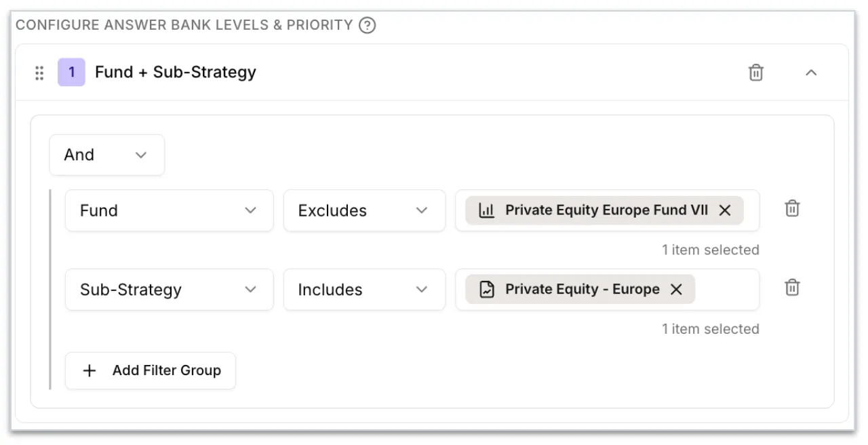Image resolution: width=868 pixels, height=445 pixels.
Task: Delete the Sub-Strategy filter row
Action: pos(792,288)
